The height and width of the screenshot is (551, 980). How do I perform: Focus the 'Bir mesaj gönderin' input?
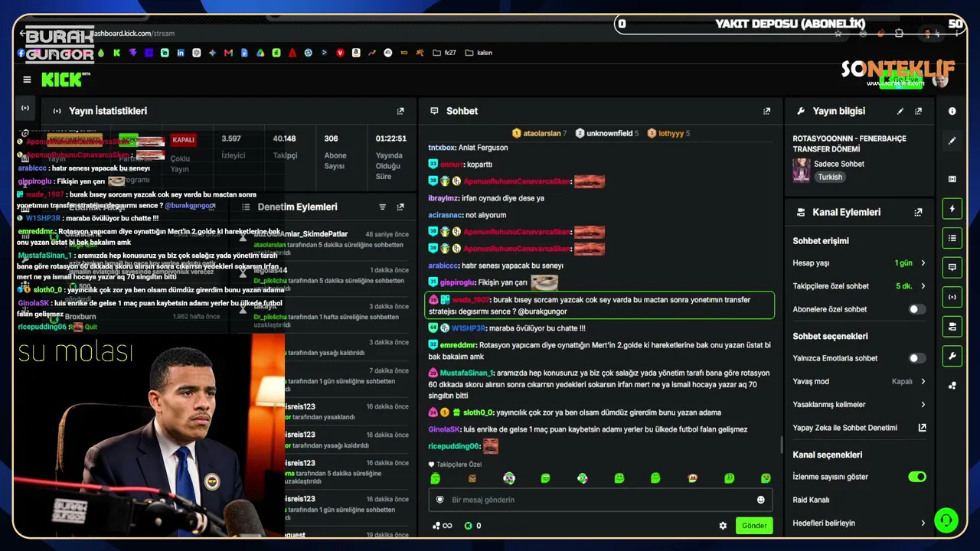coord(600,500)
